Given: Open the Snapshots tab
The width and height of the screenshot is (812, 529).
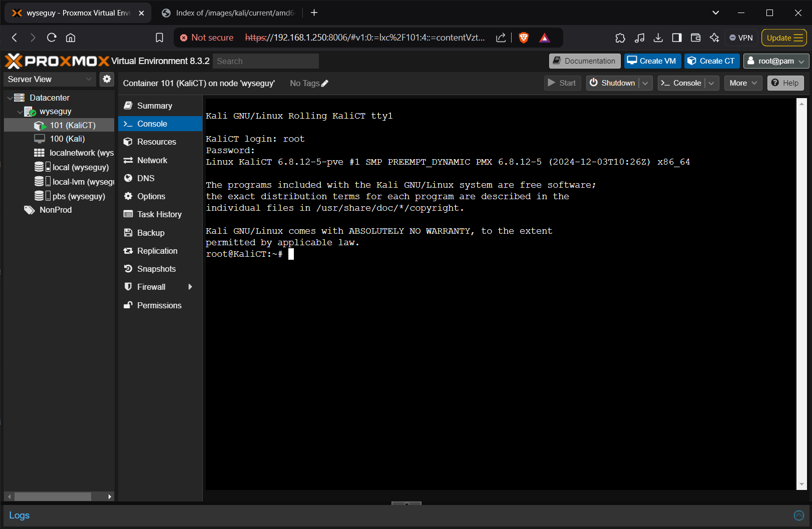Looking at the screenshot, I should point(160,269).
